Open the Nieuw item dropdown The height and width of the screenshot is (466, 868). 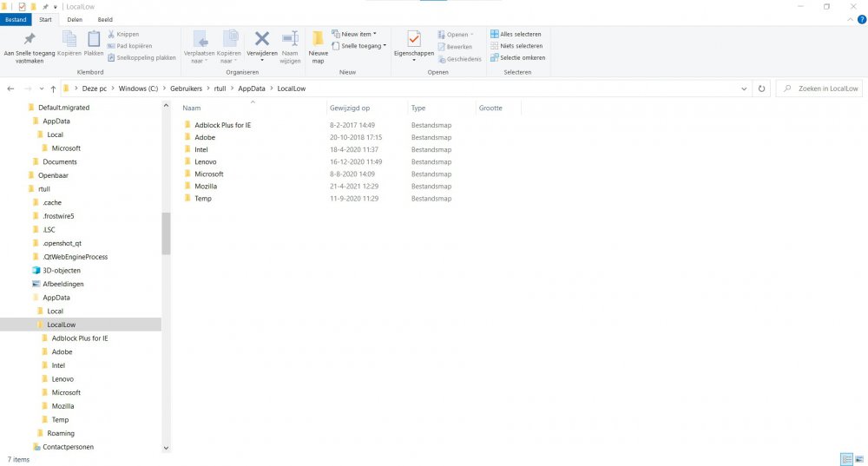(358, 34)
